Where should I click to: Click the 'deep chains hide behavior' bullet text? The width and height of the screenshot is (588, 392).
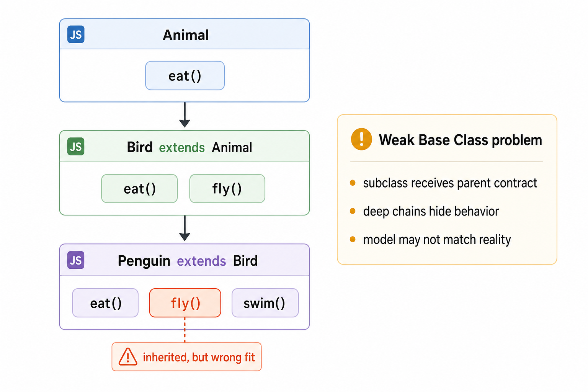coord(431,211)
